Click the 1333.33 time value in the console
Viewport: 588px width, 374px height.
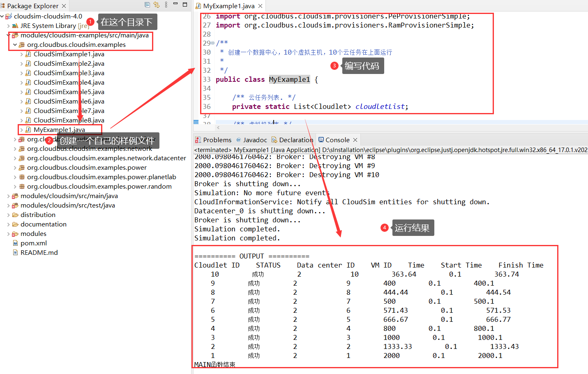[x=398, y=346]
